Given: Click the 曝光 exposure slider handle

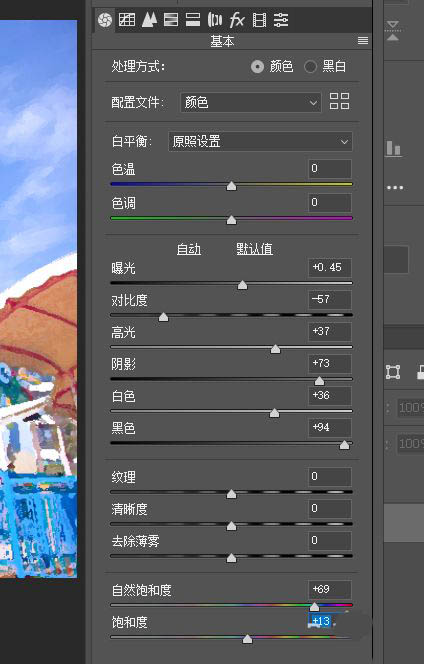Looking at the screenshot, I should [x=242, y=285].
